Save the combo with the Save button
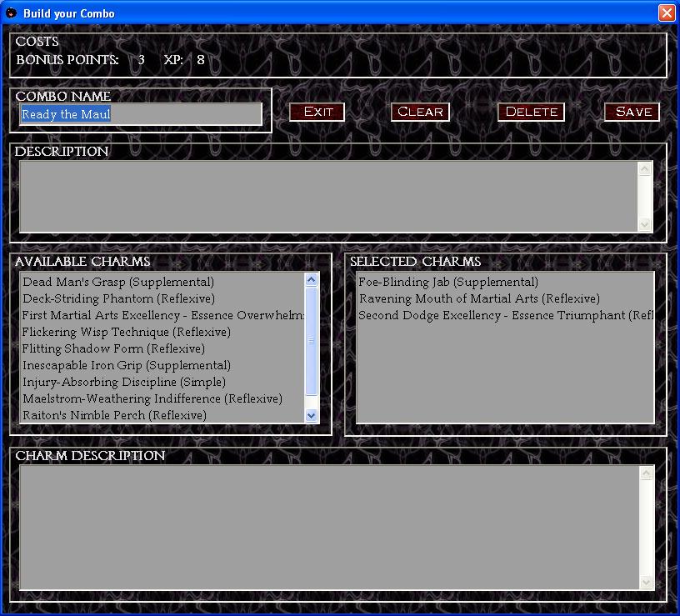 tap(632, 112)
